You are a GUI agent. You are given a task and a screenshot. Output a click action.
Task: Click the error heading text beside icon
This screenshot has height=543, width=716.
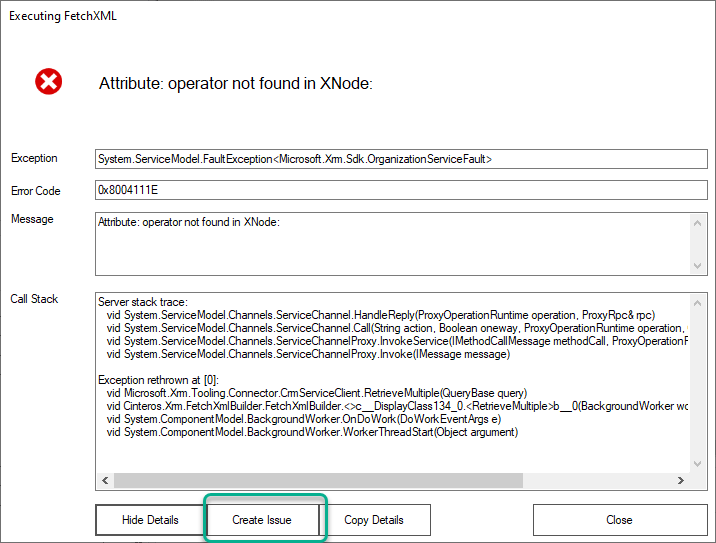click(235, 84)
